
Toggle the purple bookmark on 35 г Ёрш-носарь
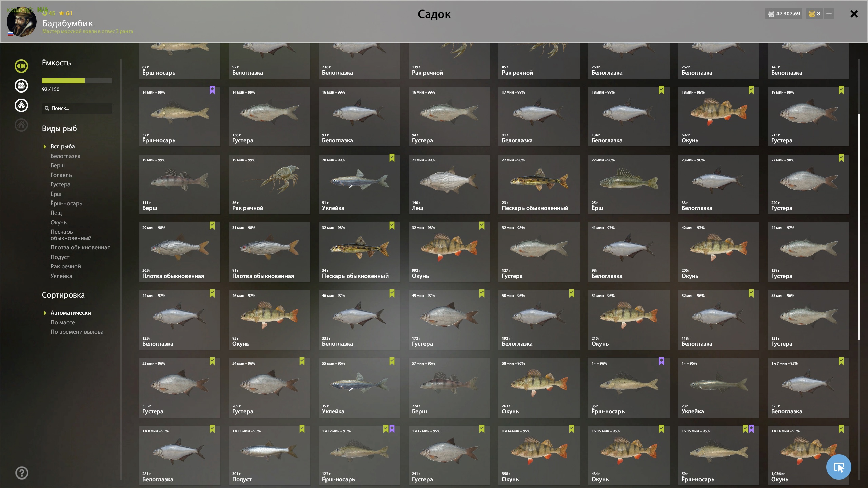tap(662, 361)
